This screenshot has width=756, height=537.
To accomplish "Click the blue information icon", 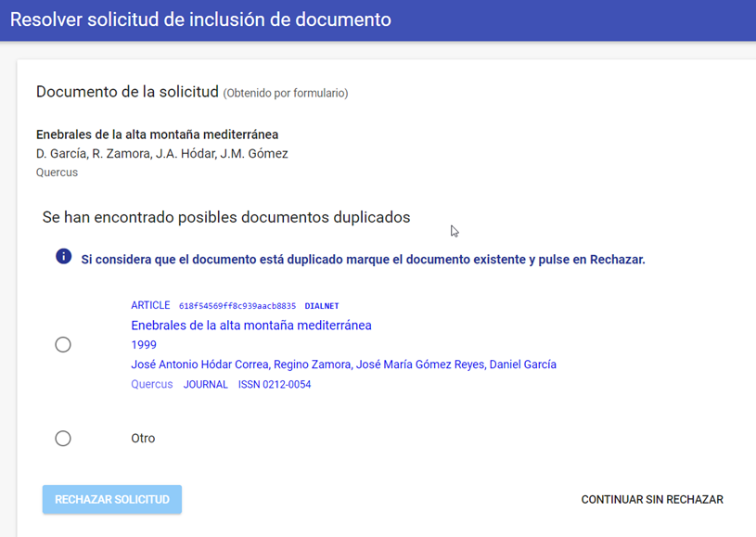I will point(64,256).
